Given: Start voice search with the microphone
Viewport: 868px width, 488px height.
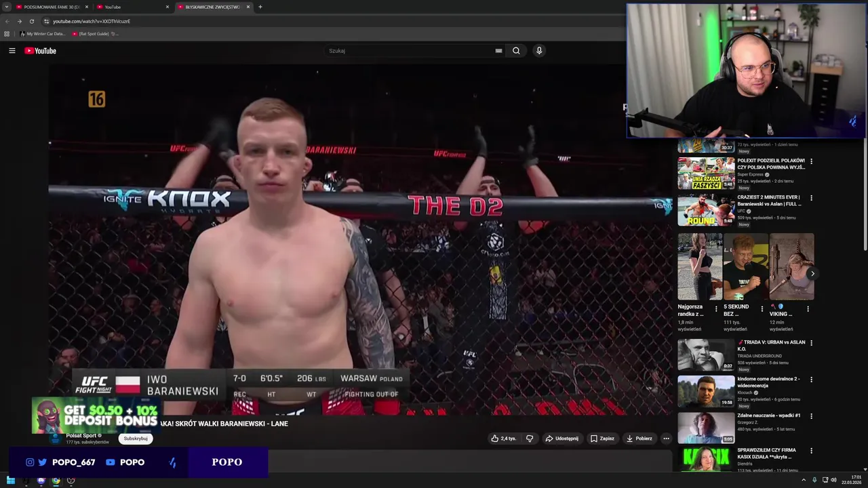Looking at the screenshot, I should click(x=539, y=51).
